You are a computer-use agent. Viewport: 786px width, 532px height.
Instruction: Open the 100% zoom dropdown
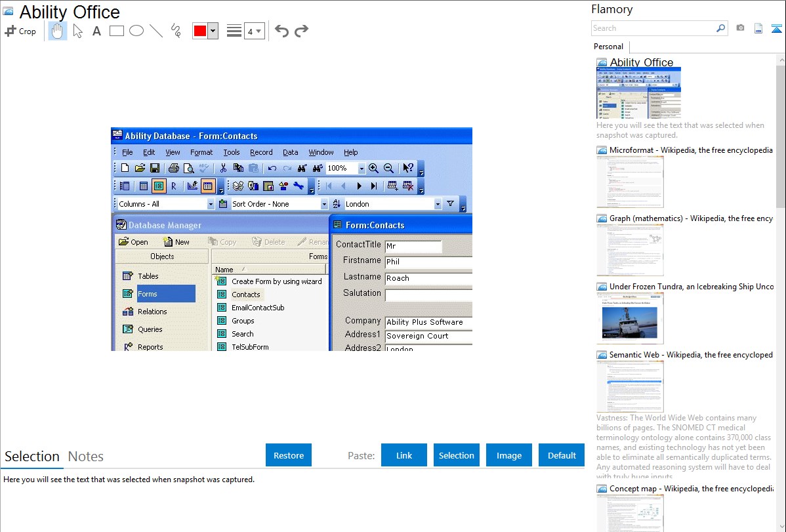tap(362, 169)
